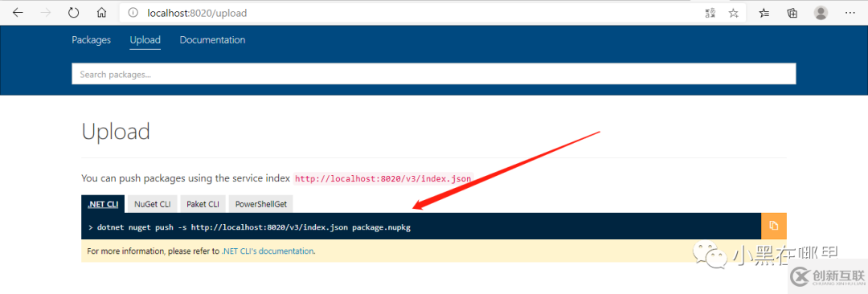Click the Upload page heading
Image resolution: width=868 pixels, height=294 pixels.
coord(116,132)
